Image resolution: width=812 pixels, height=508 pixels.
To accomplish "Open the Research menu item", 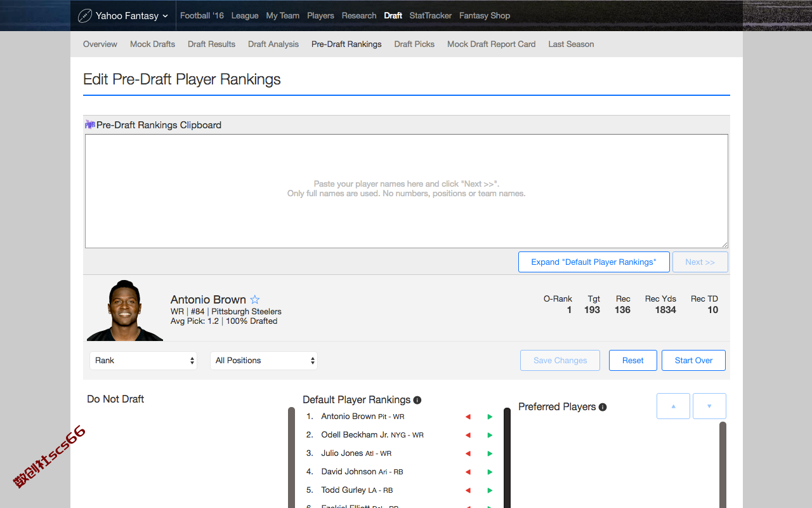I will 359,15.
